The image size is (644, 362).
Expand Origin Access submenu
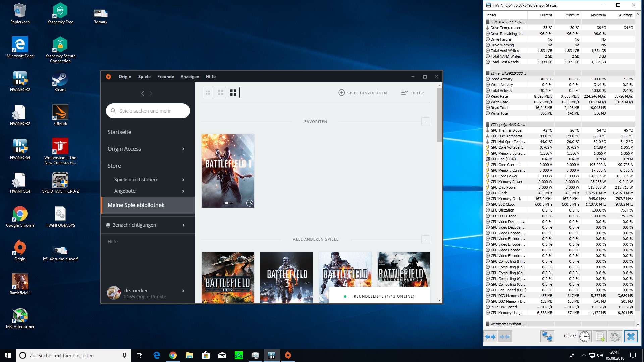[183, 149]
